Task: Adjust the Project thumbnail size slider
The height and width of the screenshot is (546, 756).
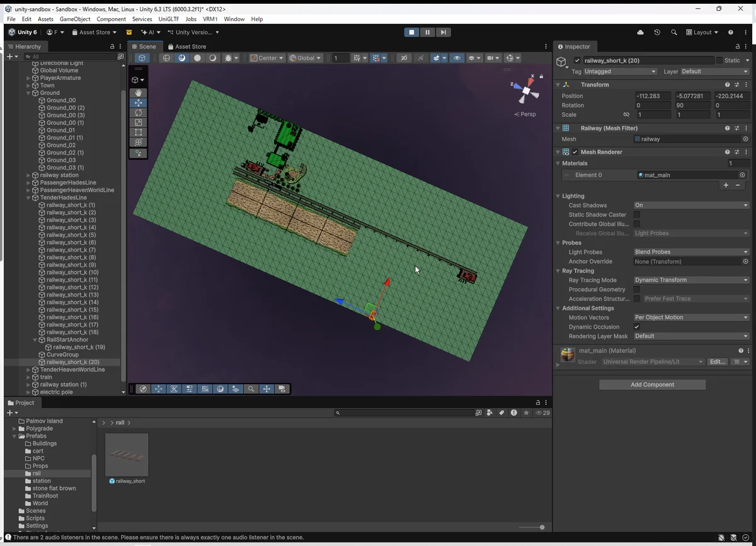Action: pos(541,528)
